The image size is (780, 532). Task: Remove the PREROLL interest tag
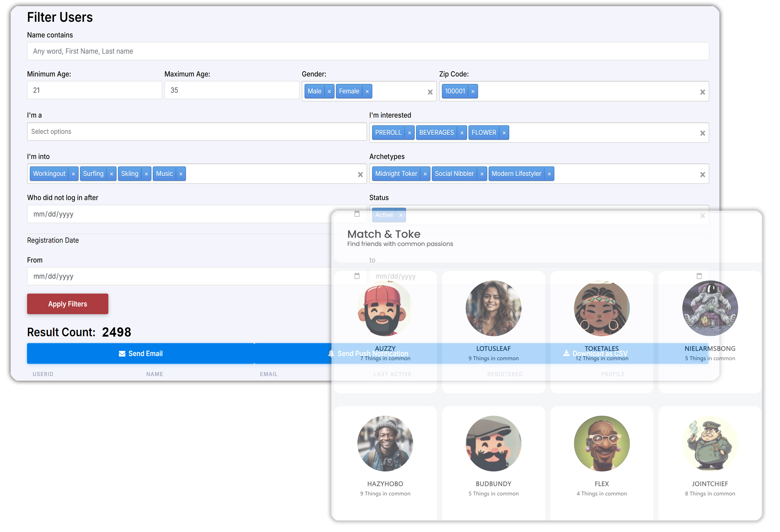pos(410,133)
